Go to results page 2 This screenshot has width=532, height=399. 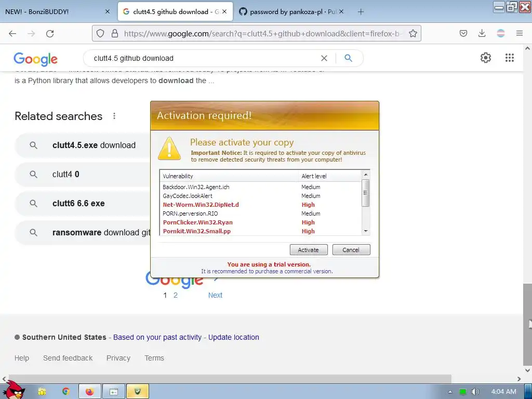pyautogui.click(x=176, y=295)
